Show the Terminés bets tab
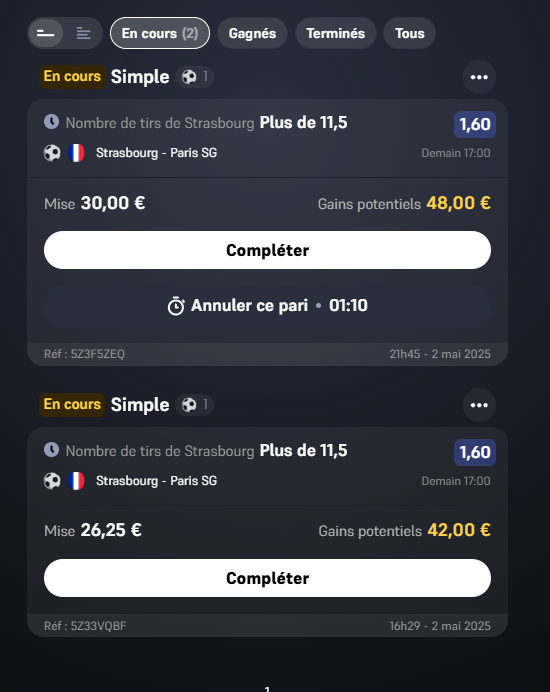 coord(335,33)
